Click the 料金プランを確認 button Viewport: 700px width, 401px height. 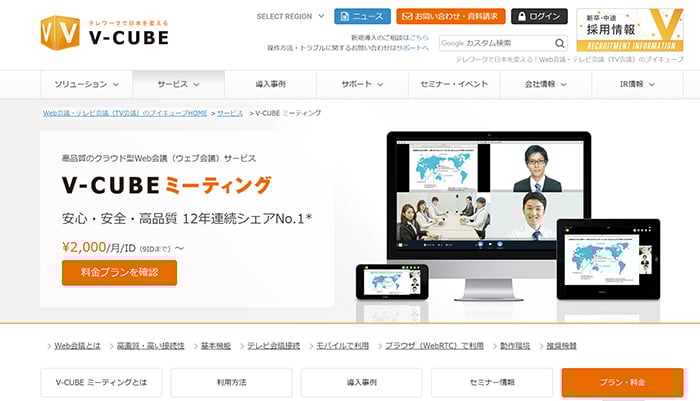click(x=119, y=272)
